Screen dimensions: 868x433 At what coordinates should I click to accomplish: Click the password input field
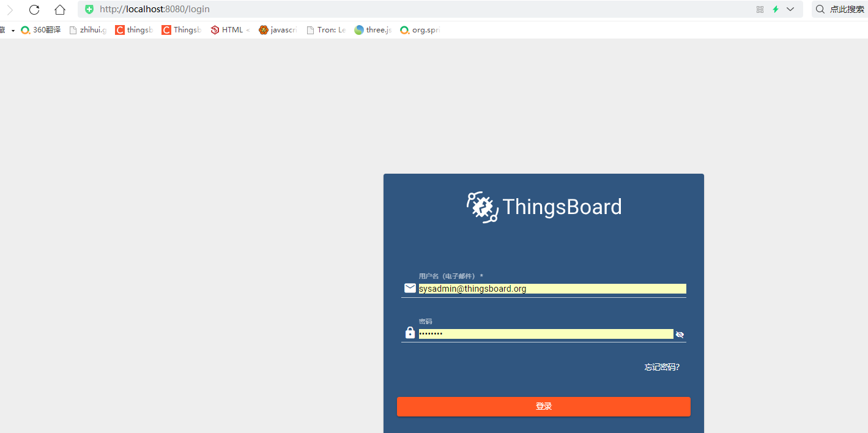(x=546, y=334)
